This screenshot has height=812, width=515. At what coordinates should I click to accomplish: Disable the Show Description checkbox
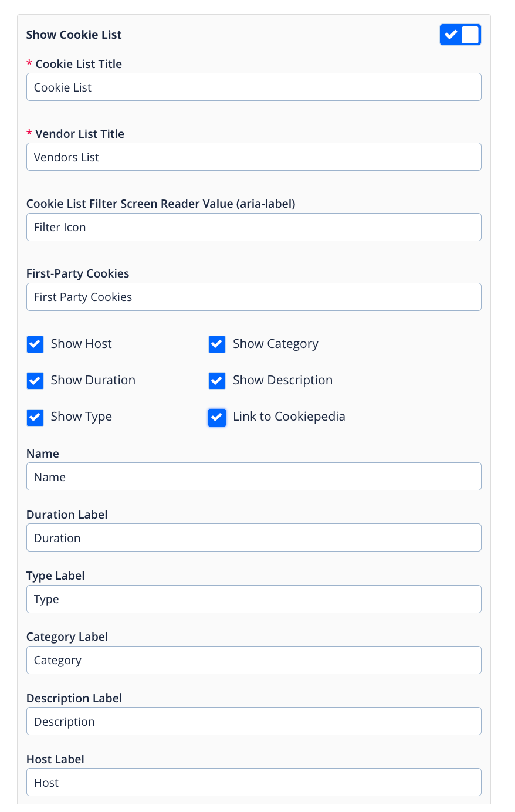point(217,381)
